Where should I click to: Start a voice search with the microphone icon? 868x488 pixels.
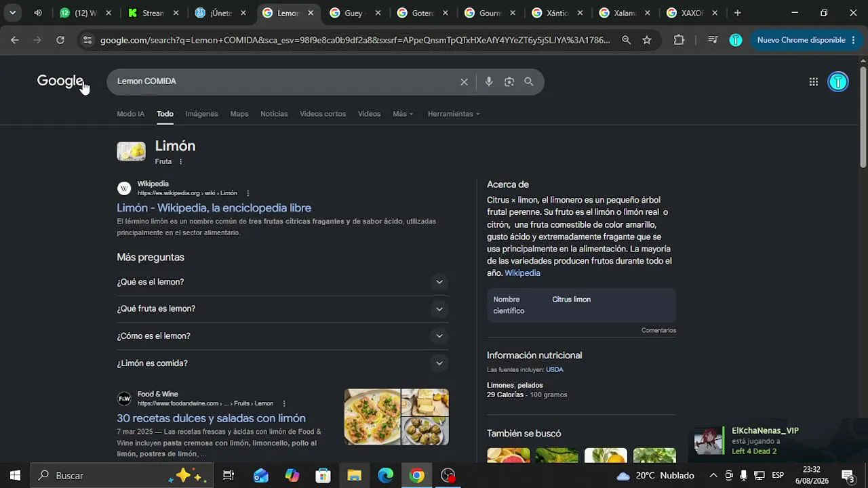[x=489, y=82]
